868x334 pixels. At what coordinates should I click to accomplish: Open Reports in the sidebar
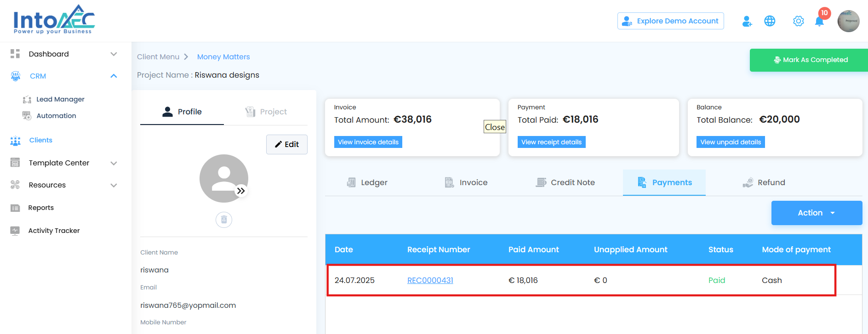coord(41,208)
